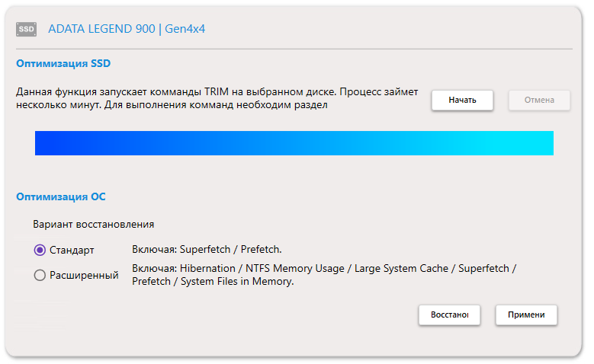594x364 pixels.
Task: Click the greyed-out "Отмена" button
Action: [x=539, y=100]
